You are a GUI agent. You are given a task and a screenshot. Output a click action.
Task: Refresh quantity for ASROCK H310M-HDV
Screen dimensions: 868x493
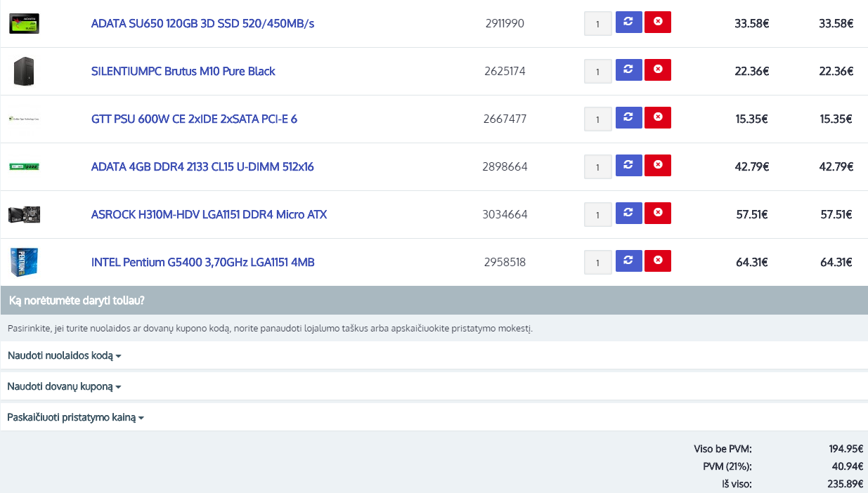628,213
